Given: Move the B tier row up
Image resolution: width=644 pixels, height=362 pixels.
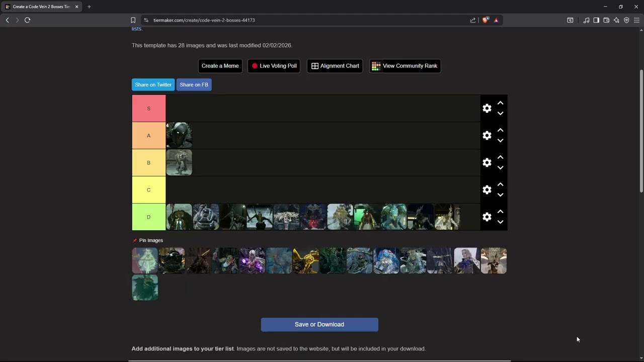Looking at the screenshot, I should [x=500, y=157].
